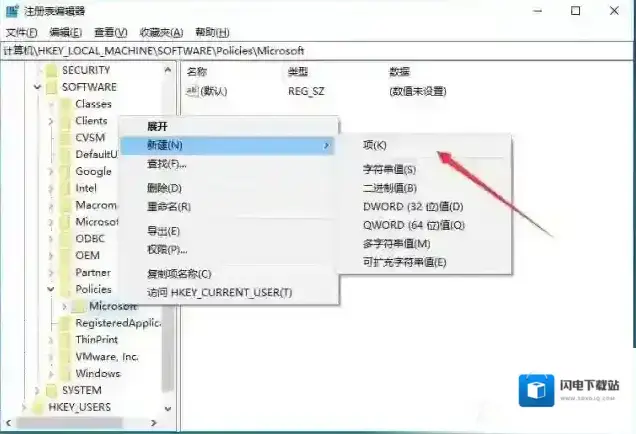Click the ThinPrint key folder icon
Screen dimensions: 636x434
[64, 339]
